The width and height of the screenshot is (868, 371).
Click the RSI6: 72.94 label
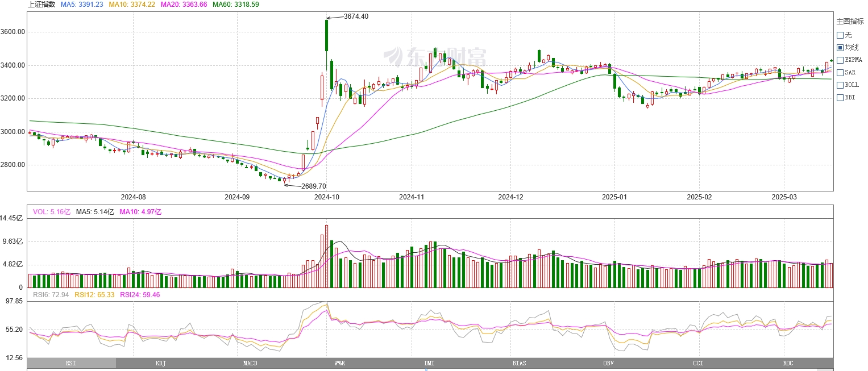51,295
